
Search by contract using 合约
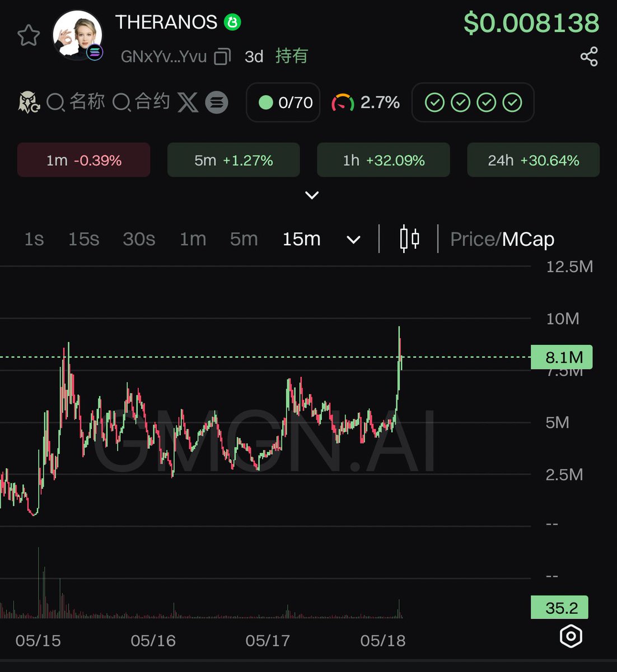[x=141, y=102]
